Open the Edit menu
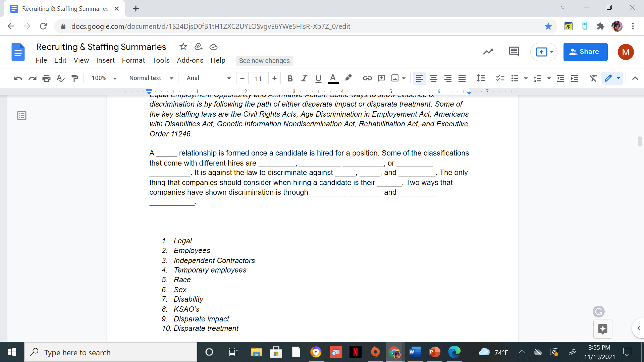 60,60
